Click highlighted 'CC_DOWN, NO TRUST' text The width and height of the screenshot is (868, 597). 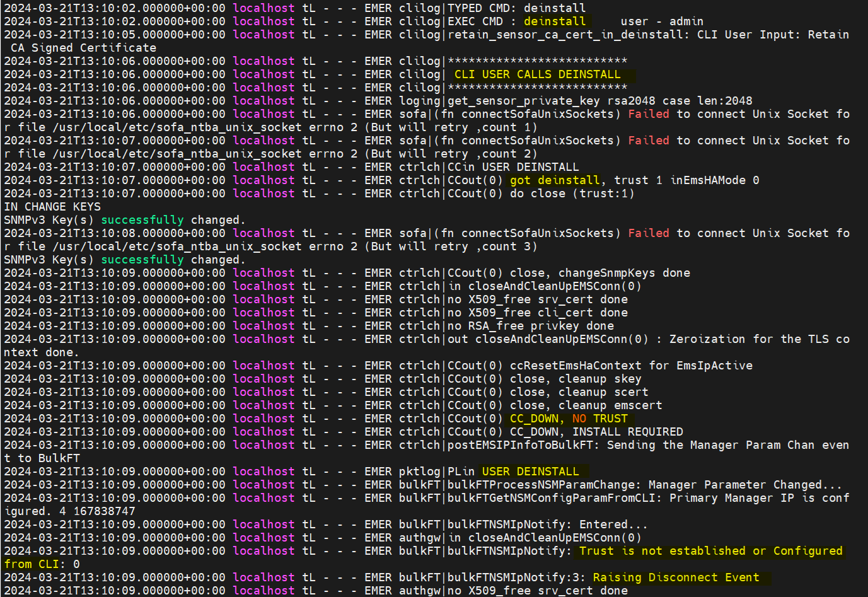point(569,419)
